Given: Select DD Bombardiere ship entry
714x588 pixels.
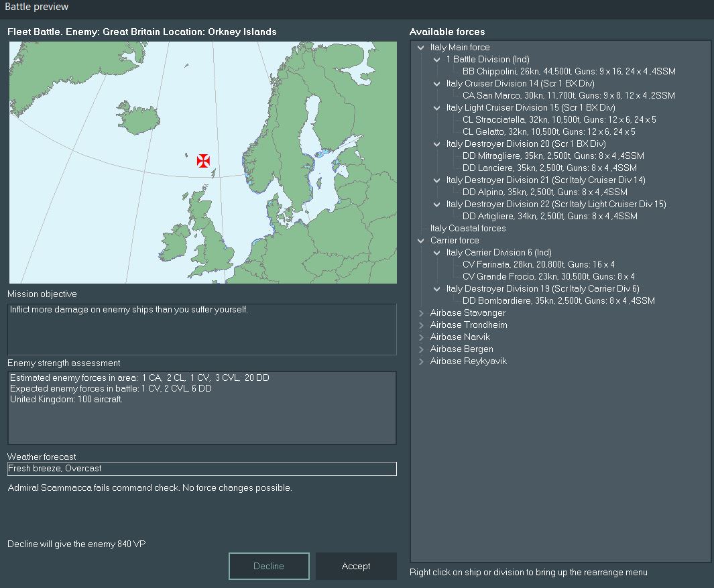Looking at the screenshot, I should 558,300.
